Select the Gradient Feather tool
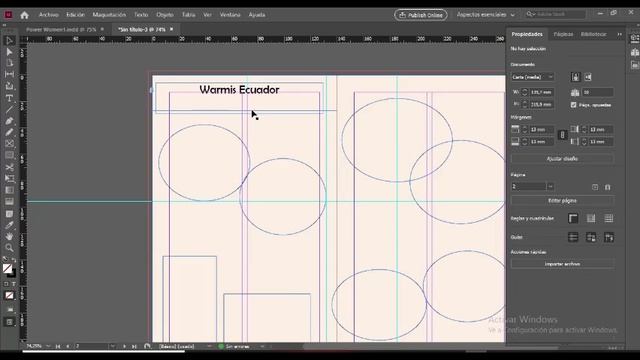640x360 pixels. point(9,202)
